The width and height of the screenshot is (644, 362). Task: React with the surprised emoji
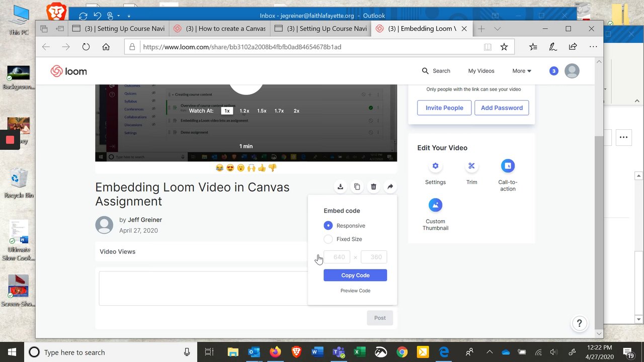(x=240, y=168)
